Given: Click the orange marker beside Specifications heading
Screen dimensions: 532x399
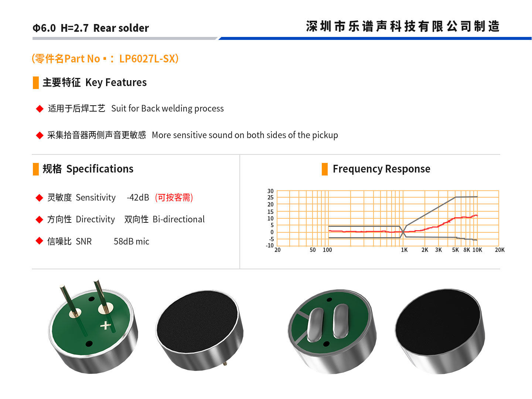Looking at the screenshot, I should coord(36,169).
